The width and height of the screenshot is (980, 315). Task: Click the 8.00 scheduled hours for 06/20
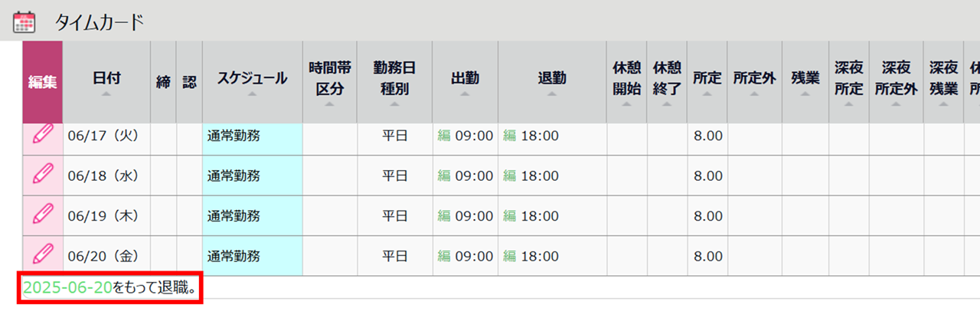707,256
